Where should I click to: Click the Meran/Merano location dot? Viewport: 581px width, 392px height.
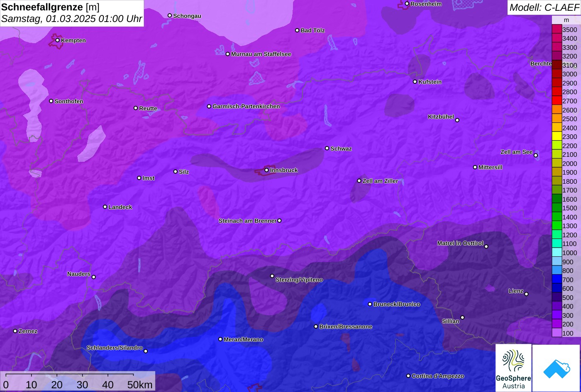[220, 339]
